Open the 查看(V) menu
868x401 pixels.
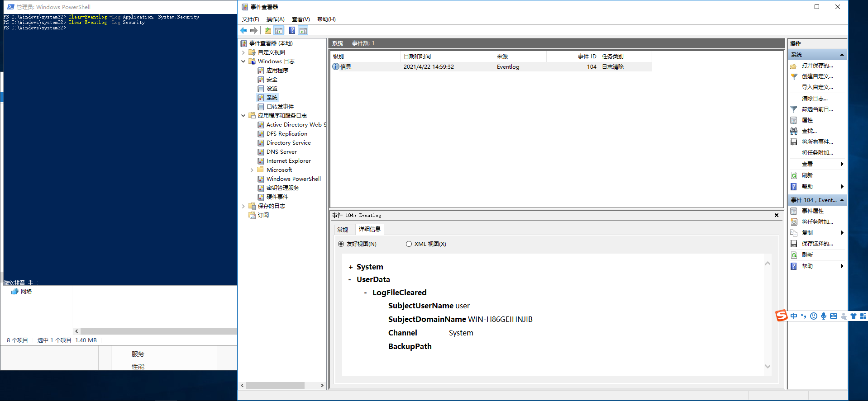click(x=300, y=19)
